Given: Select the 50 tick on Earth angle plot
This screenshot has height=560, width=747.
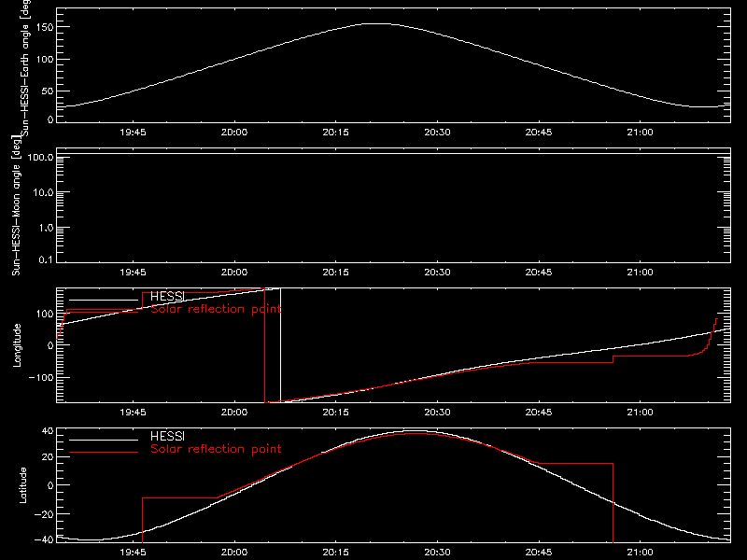Looking at the screenshot, I should coord(48,91).
